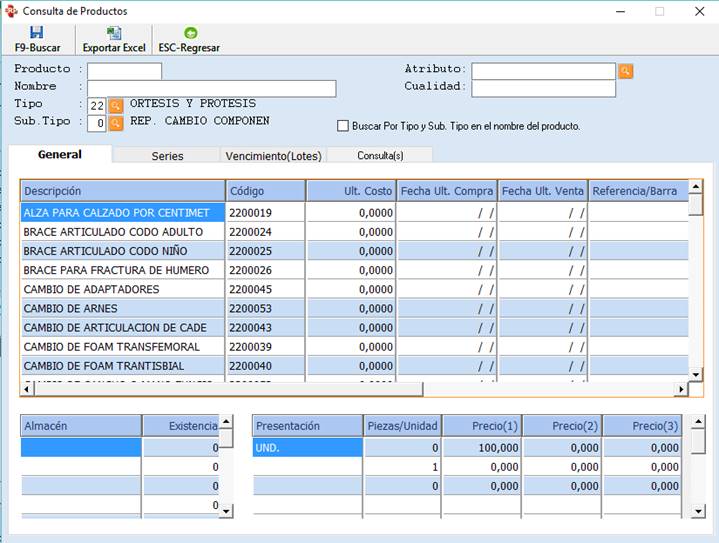The width and height of the screenshot is (719, 543).
Task: Open Atributo lookup search icon
Action: click(x=626, y=71)
